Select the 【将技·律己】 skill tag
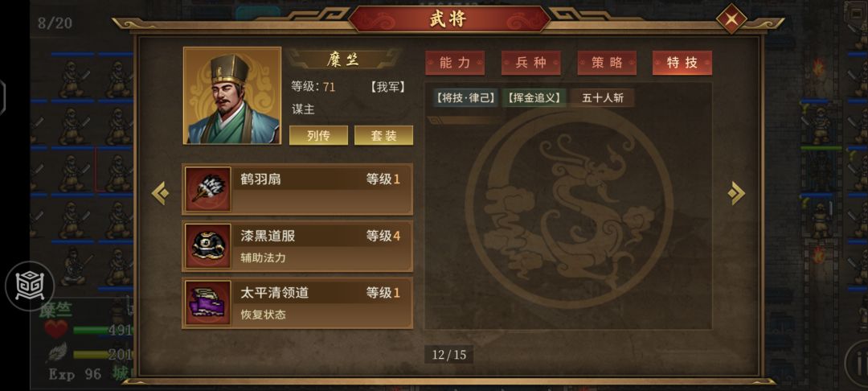Image resolution: width=868 pixels, height=391 pixels. click(465, 98)
